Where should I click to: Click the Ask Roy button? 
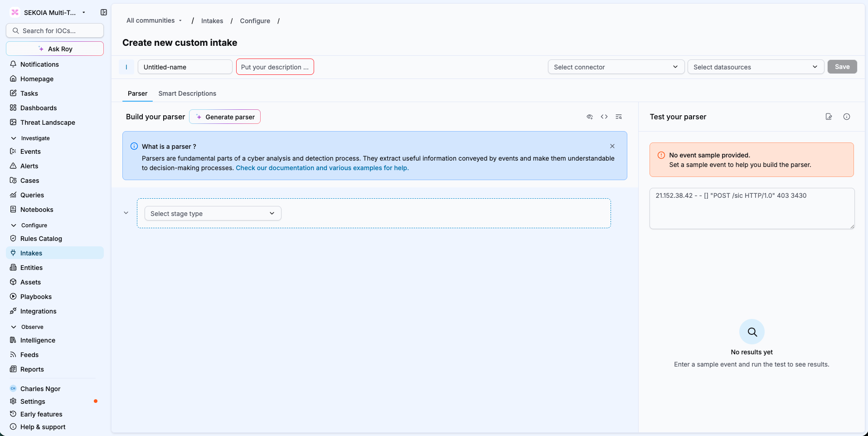[55, 49]
